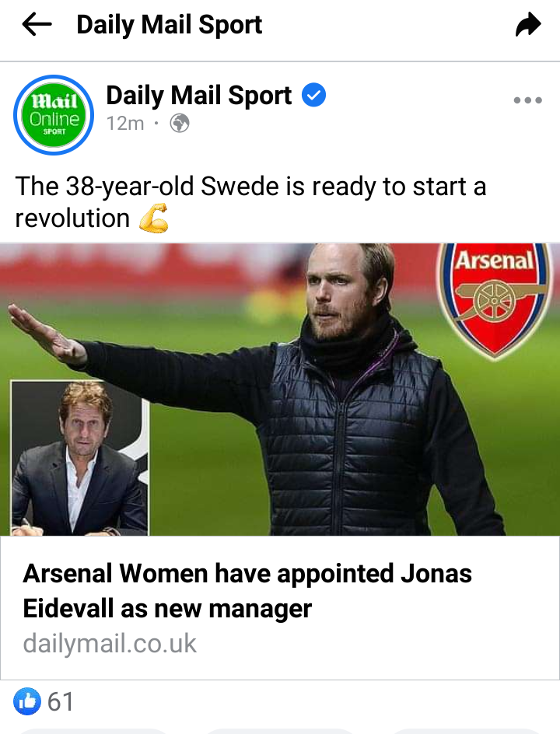Tap the 12m post timestamp
Image resolution: width=560 pixels, height=734 pixels.
pos(125,124)
